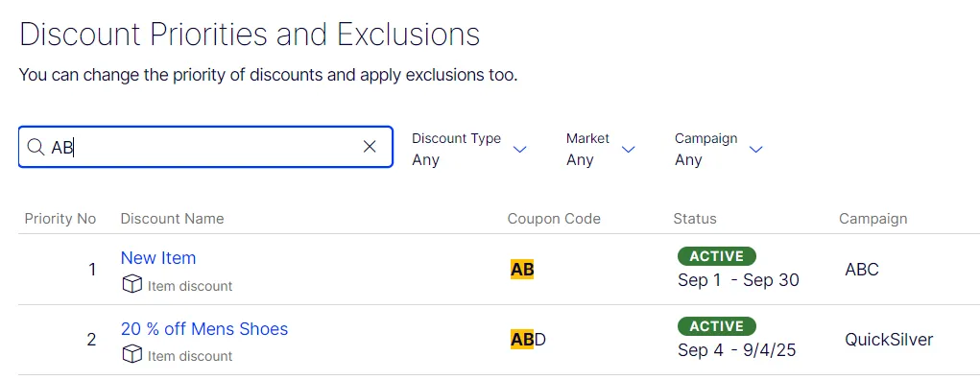The width and height of the screenshot is (980, 380).
Task: Click box icon under New Item
Action: [x=131, y=285]
